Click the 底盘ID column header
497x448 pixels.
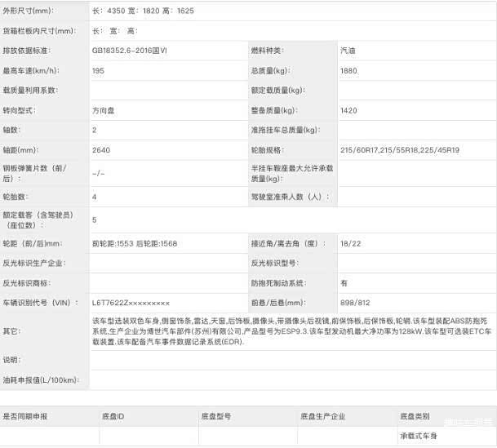113,416
